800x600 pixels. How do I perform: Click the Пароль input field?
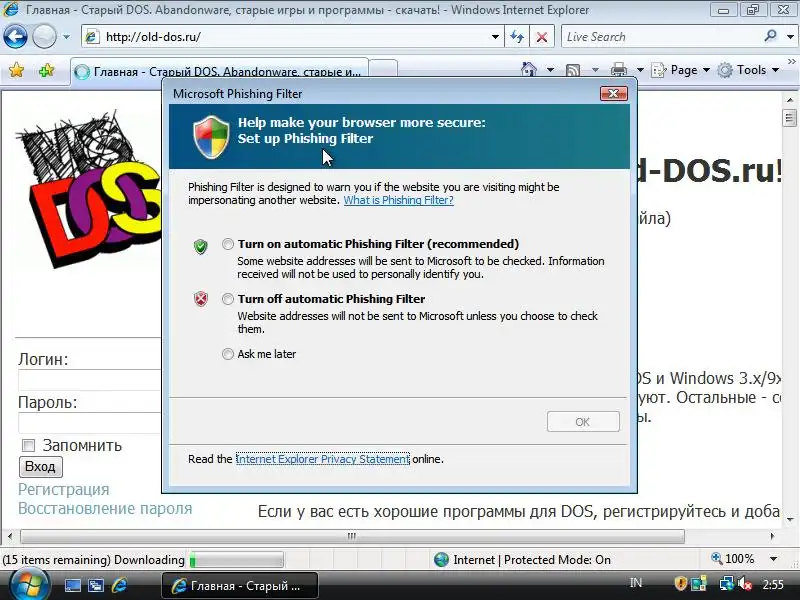pyautogui.click(x=90, y=423)
